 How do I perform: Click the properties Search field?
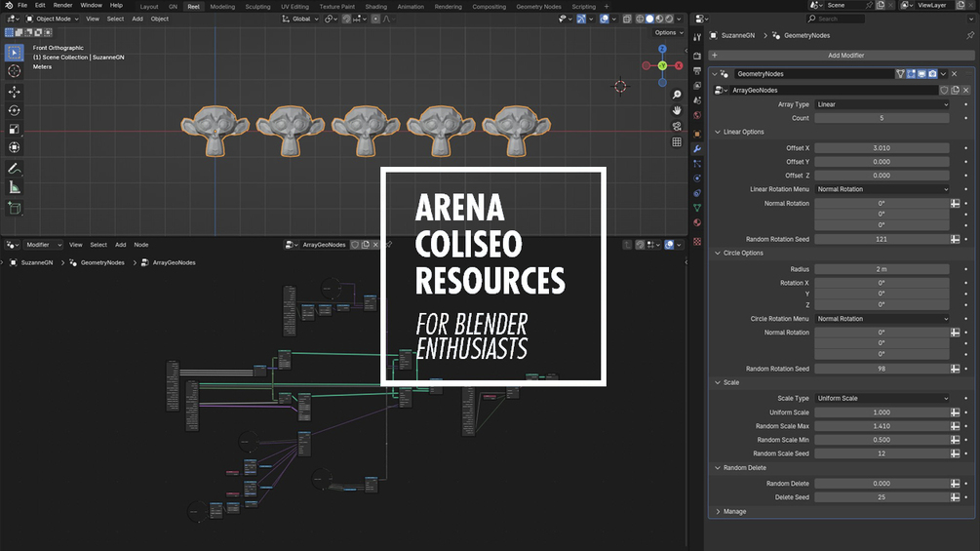[x=836, y=19]
